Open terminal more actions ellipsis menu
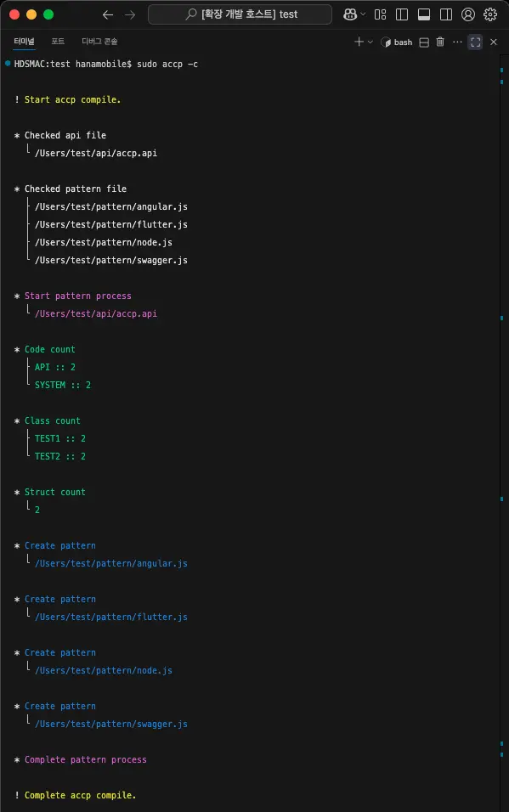509x812 pixels. pos(458,42)
